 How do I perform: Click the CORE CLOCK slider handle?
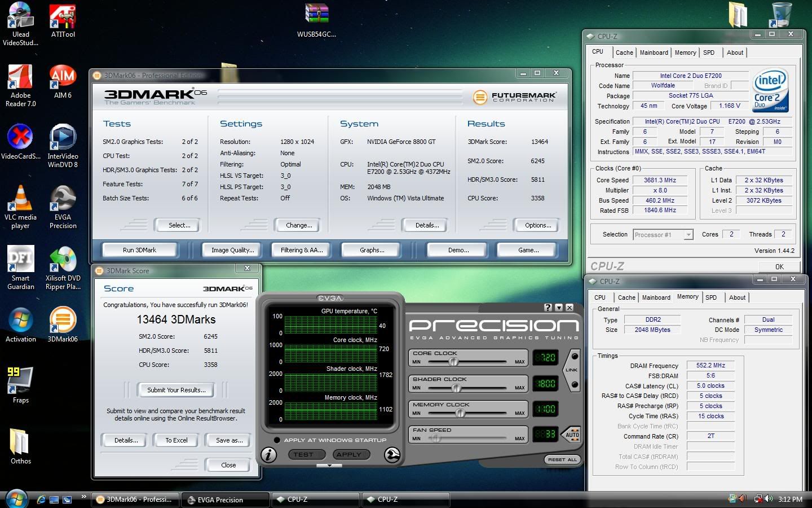[x=453, y=362]
